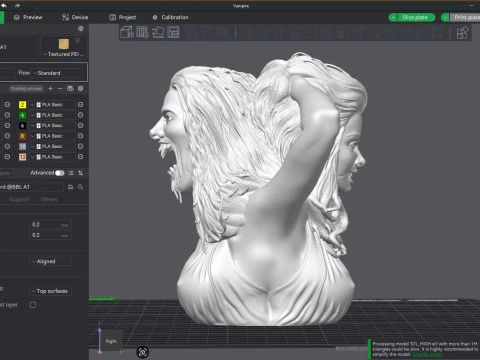Click the compare presets icon

80,173
